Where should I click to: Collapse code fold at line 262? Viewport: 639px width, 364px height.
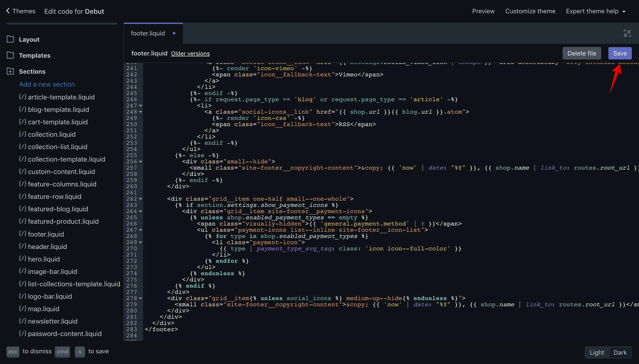click(140, 199)
